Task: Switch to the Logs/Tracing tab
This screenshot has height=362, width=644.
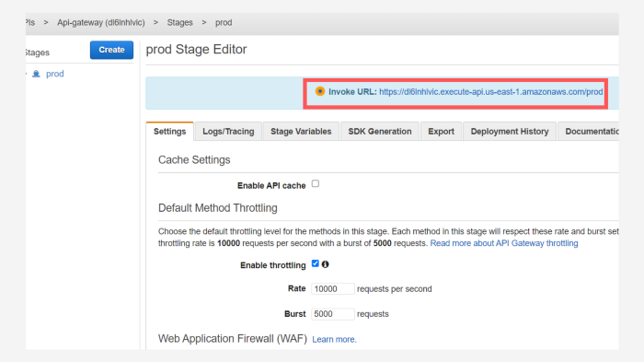Action: tap(228, 132)
